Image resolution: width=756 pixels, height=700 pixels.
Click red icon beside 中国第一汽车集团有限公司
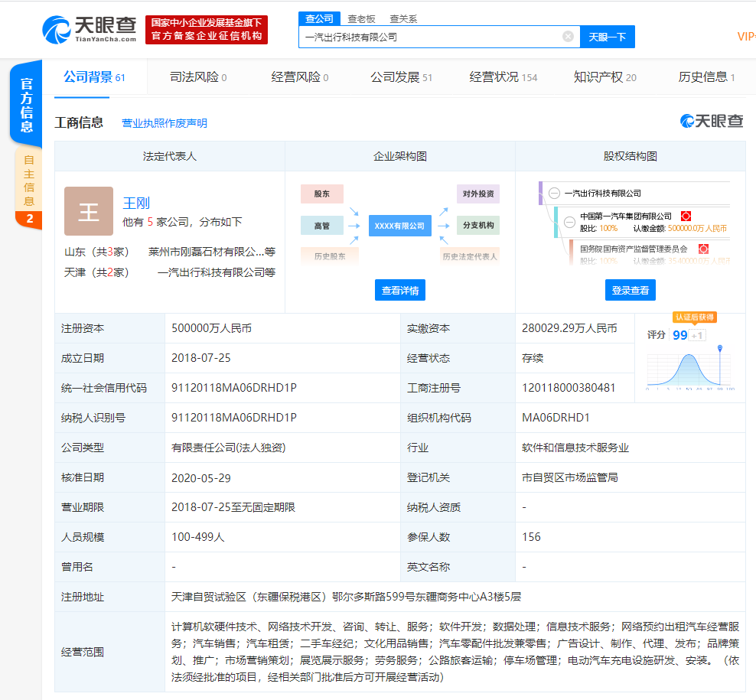pos(686,217)
